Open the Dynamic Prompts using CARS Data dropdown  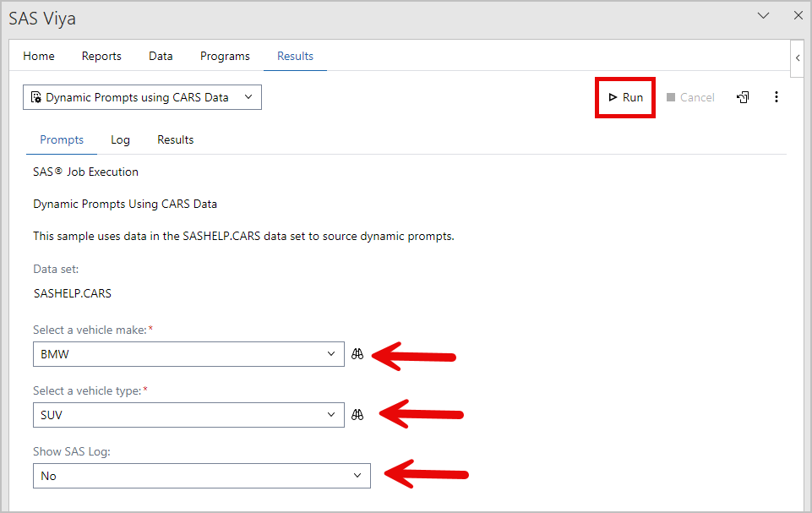tap(143, 97)
